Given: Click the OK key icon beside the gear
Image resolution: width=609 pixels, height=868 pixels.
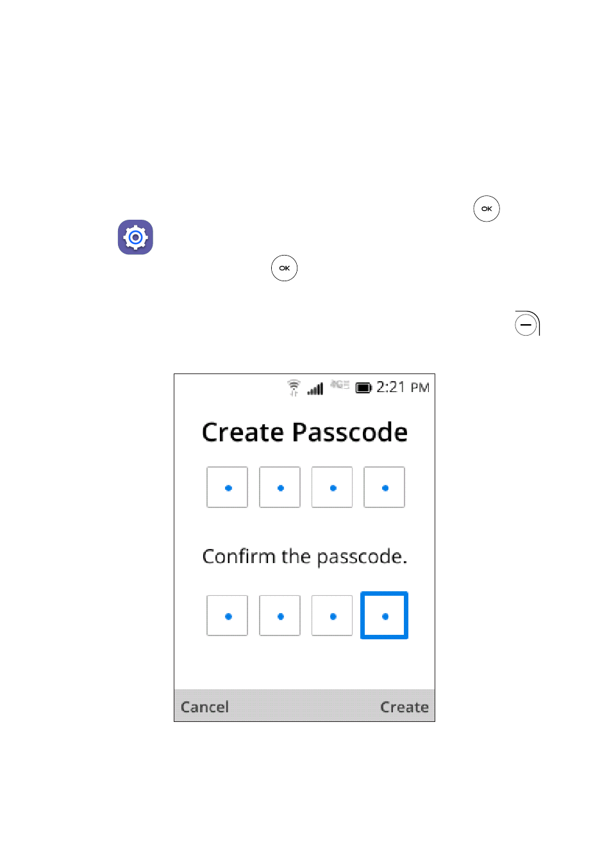Looking at the screenshot, I should [x=487, y=209].
